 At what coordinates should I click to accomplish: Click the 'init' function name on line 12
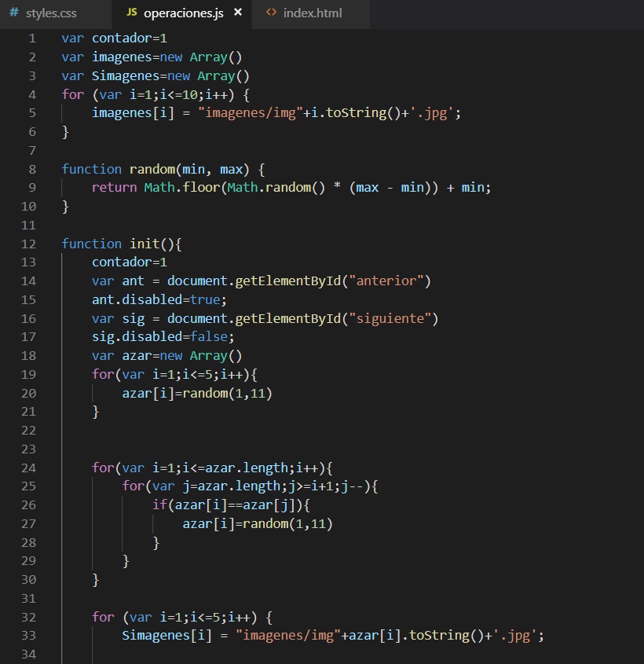(x=145, y=244)
